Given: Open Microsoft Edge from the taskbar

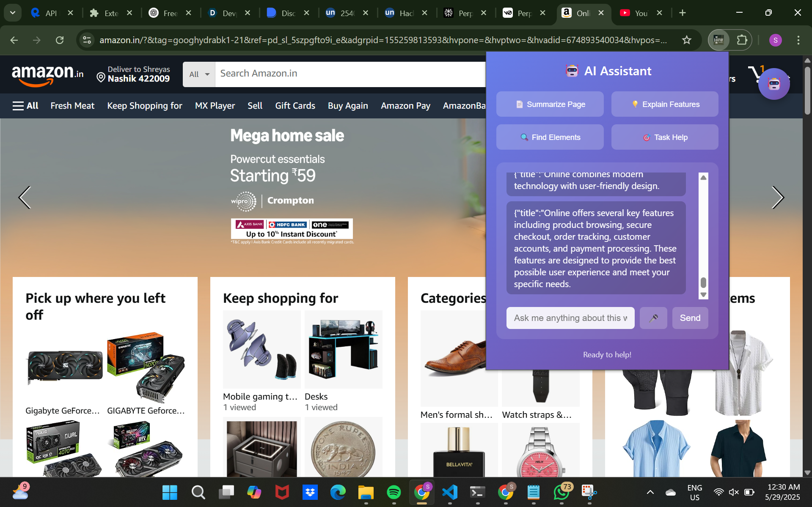Looking at the screenshot, I should [338, 492].
